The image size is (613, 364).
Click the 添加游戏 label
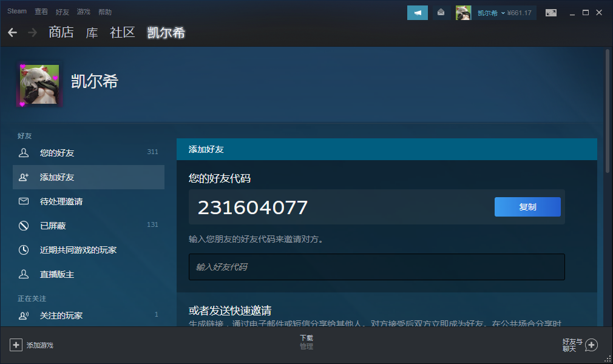click(x=40, y=345)
